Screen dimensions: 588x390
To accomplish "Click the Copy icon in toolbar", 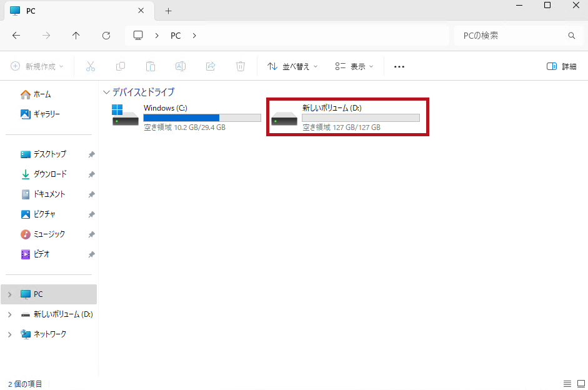I will (121, 66).
